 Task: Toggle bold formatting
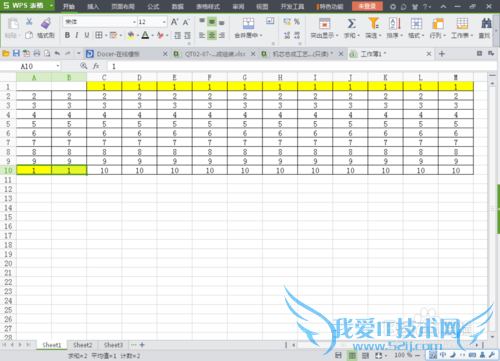pos(67,35)
